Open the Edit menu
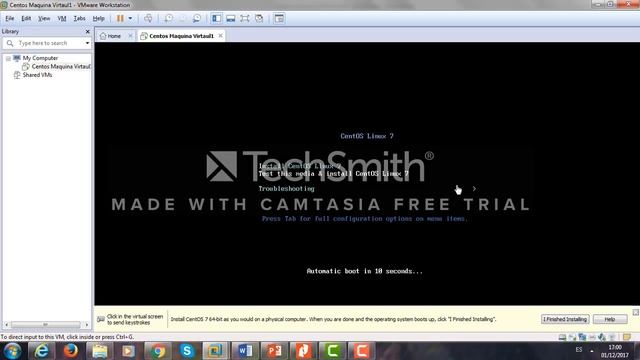Screen dimensions: 640x360 26,18
